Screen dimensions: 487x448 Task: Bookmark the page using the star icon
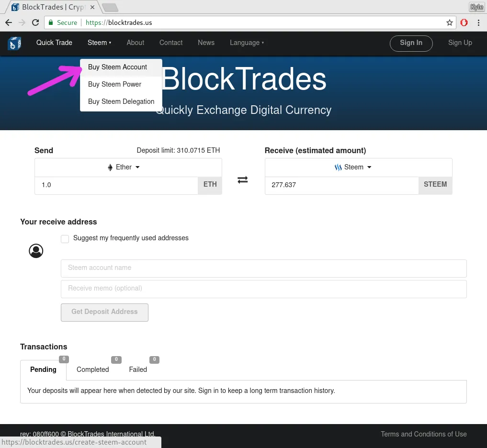[450, 22]
